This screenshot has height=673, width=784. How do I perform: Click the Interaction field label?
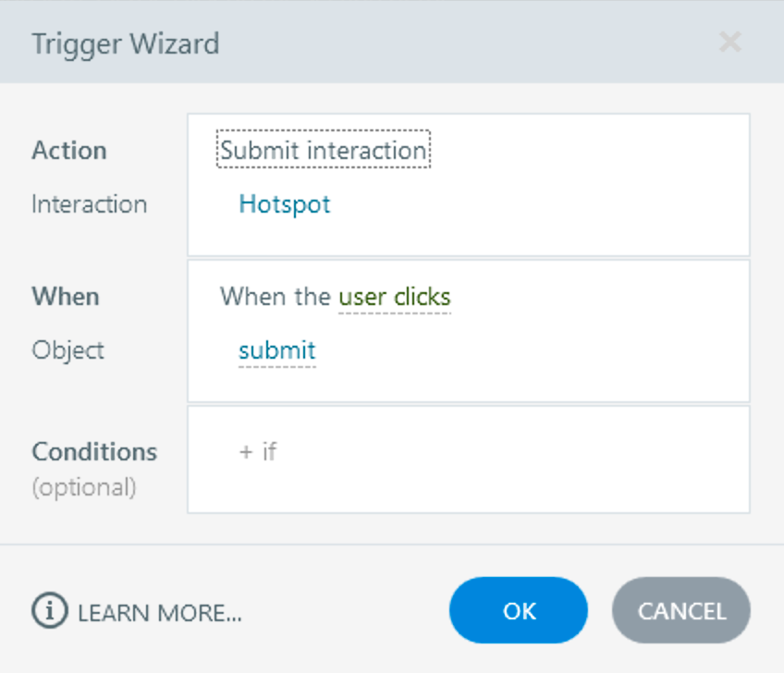89,204
